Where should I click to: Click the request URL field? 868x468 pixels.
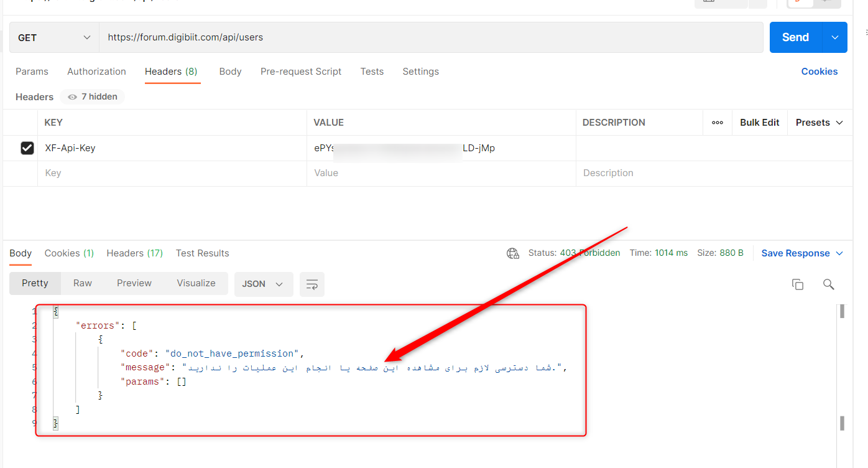[x=431, y=37]
